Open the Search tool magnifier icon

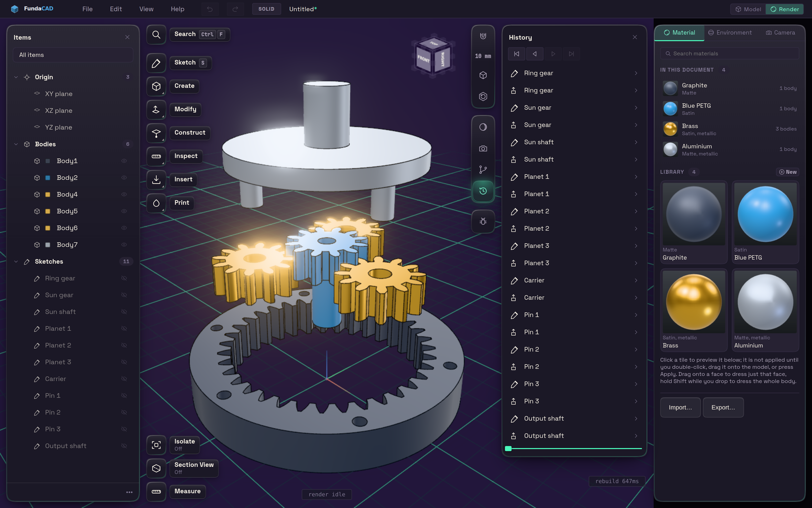(156, 35)
